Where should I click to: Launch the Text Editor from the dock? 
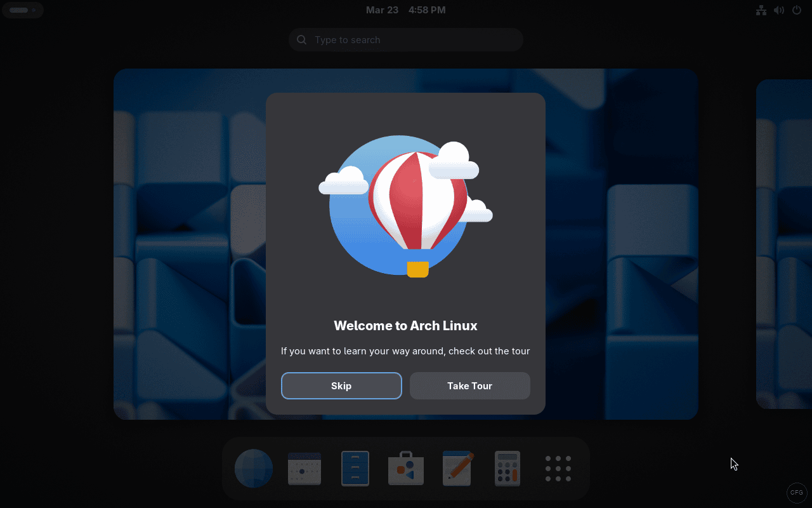pos(456,468)
